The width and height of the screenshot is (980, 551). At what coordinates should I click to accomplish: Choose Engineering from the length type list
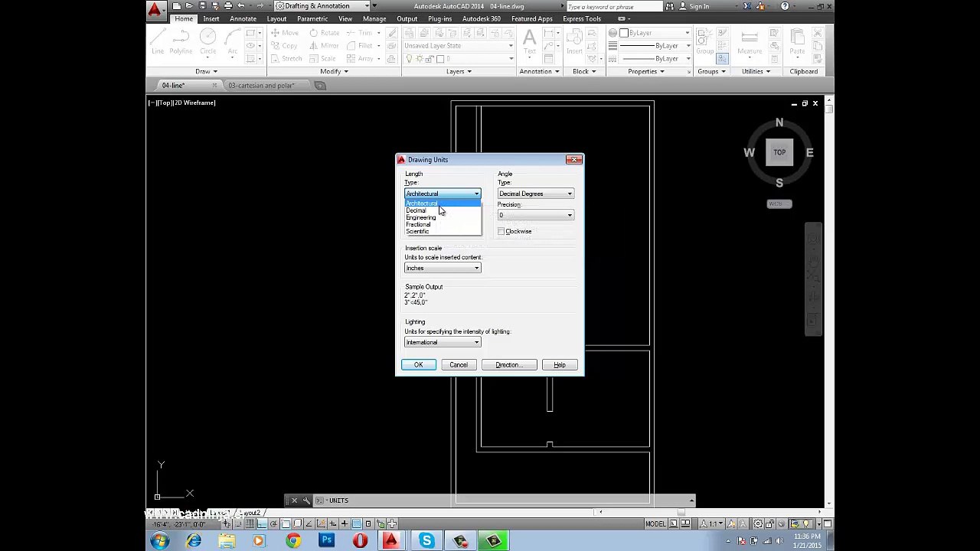point(443,217)
